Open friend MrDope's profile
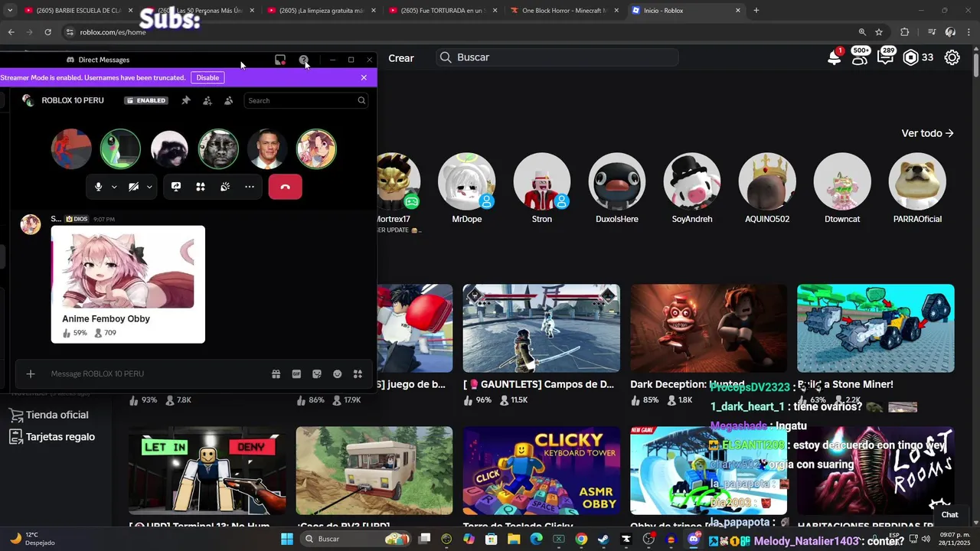The width and height of the screenshot is (980, 551). [x=466, y=188]
